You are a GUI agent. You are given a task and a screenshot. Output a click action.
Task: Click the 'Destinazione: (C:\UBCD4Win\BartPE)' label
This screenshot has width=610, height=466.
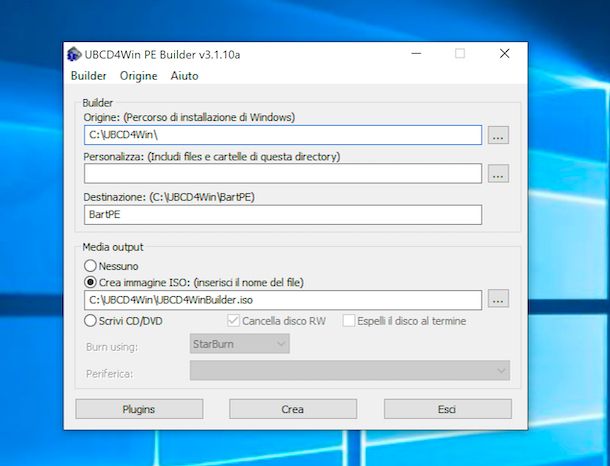point(169,197)
